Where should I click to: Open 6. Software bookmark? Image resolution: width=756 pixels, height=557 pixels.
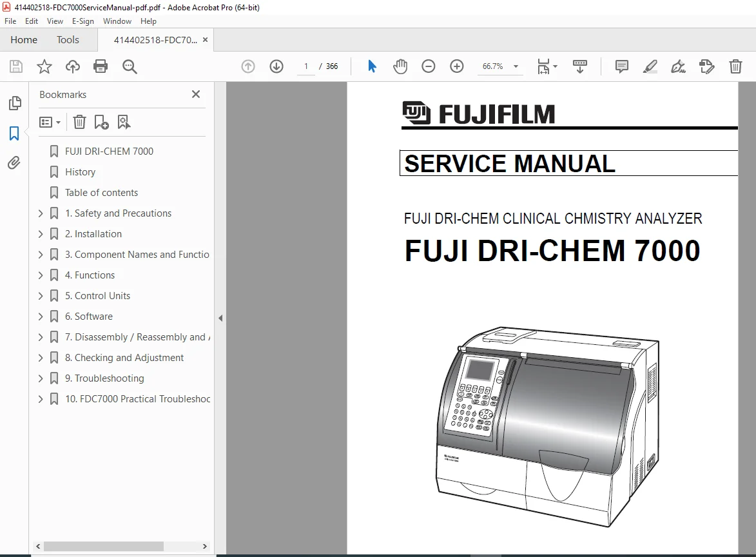point(89,317)
